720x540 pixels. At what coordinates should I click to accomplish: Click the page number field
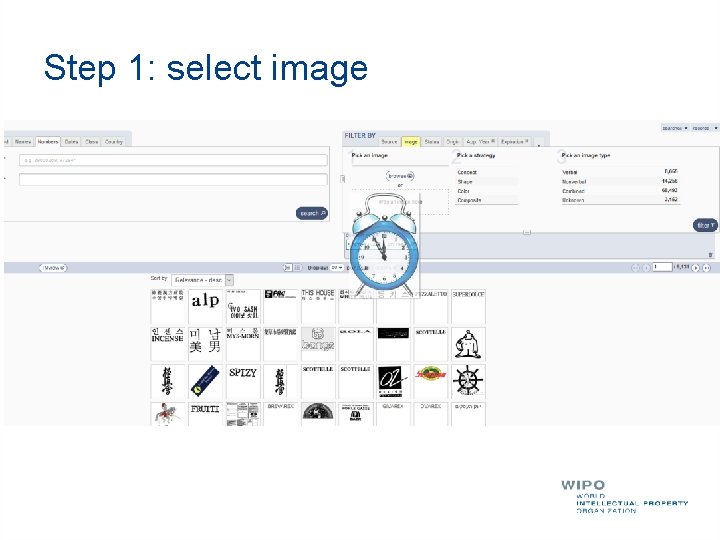point(662,267)
